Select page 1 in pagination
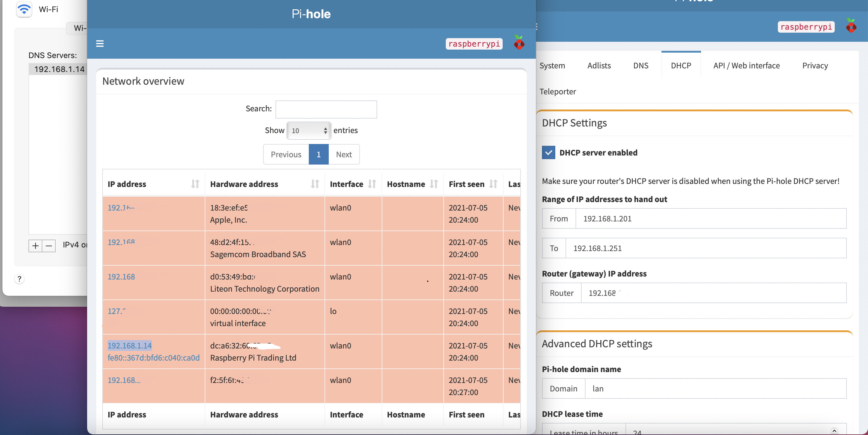The height and width of the screenshot is (435, 868). click(318, 155)
